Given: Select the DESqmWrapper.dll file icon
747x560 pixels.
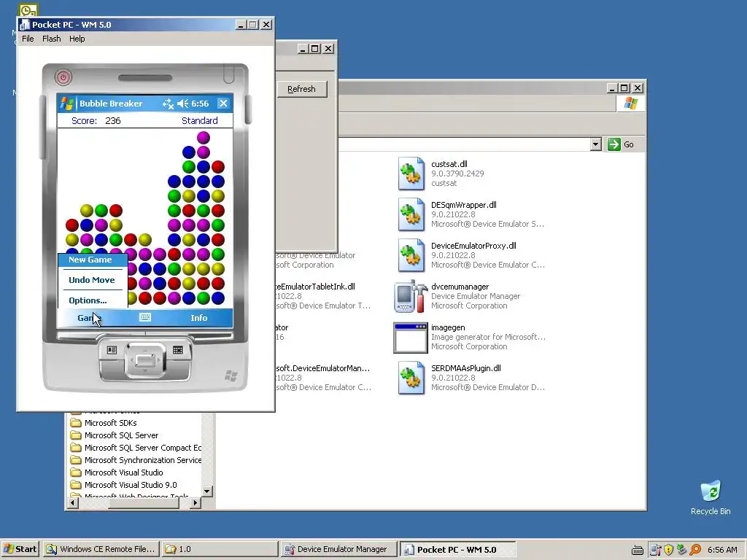Looking at the screenshot, I should (x=411, y=214).
